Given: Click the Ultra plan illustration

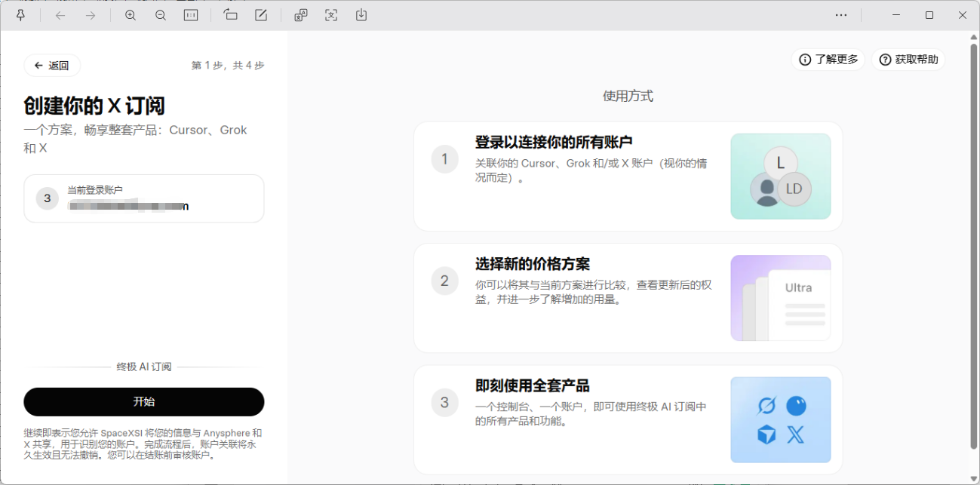Looking at the screenshot, I should click(x=781, y=298).
